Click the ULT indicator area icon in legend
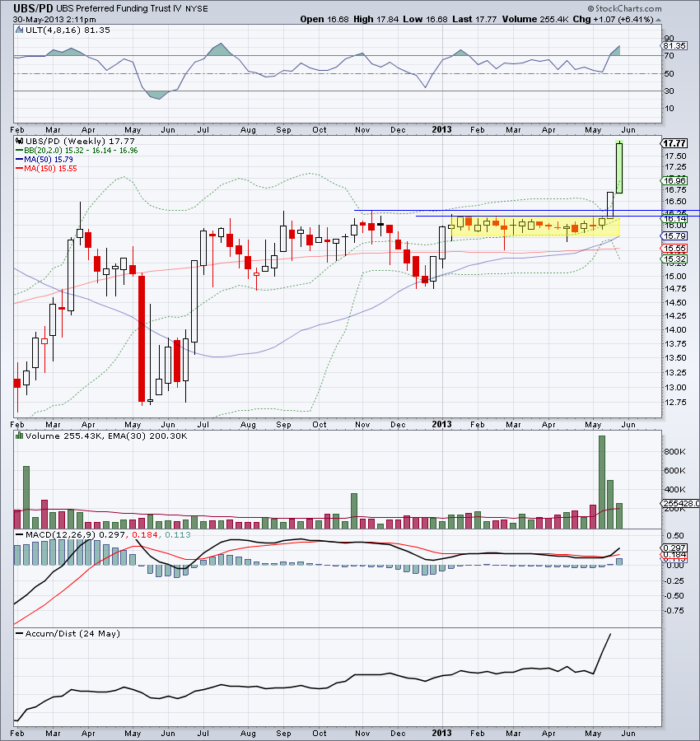This screenshot has height=741, width=700. pyautogui.click(x=20, y=30)
